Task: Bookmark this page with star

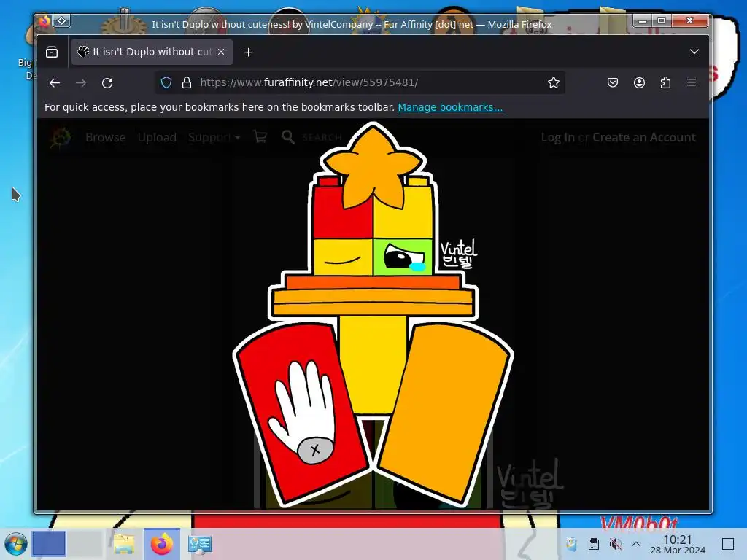Action: [553, 82]
